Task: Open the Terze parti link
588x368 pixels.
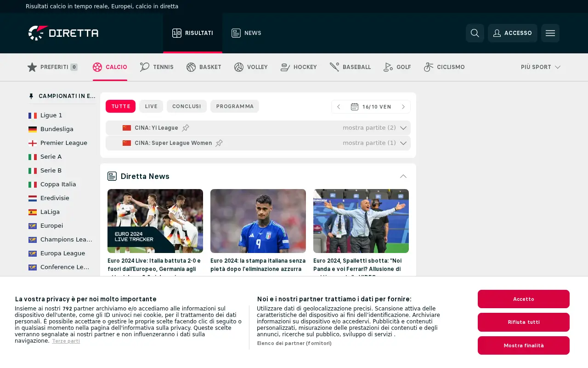Action: (x=66, y=341)
